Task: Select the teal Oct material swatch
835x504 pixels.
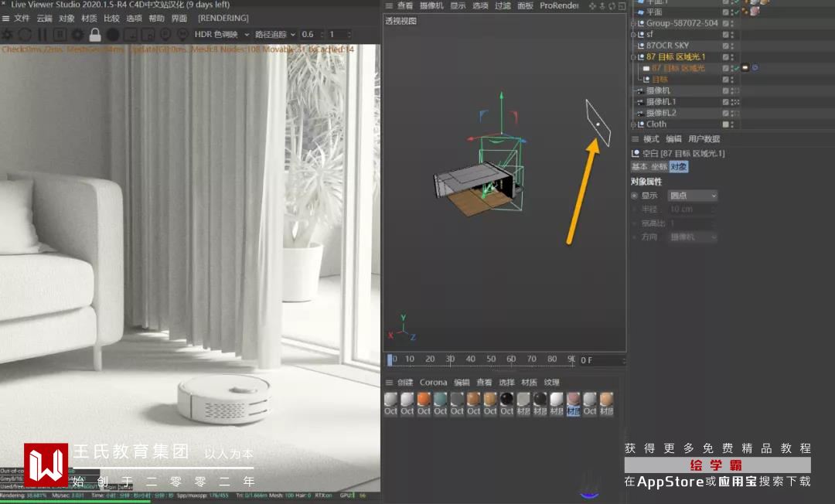Action: point(441,404)
